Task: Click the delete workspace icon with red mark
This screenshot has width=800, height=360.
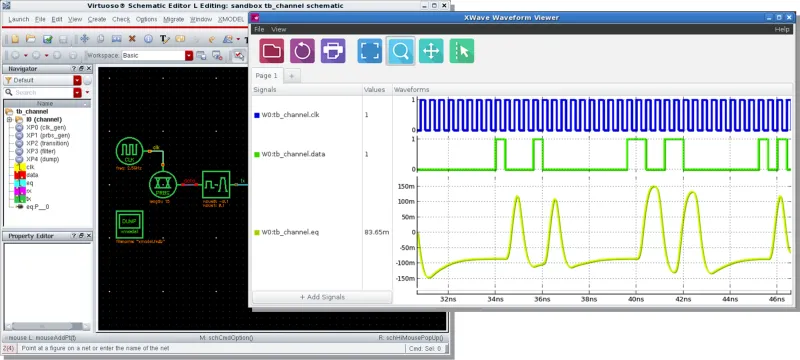Action: (217, 56)
